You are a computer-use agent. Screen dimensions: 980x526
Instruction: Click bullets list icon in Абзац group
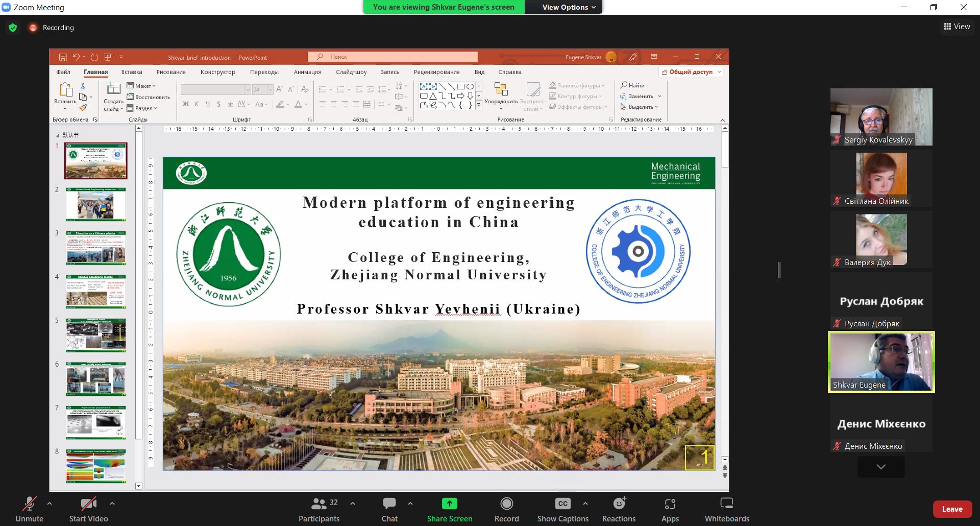323,89
